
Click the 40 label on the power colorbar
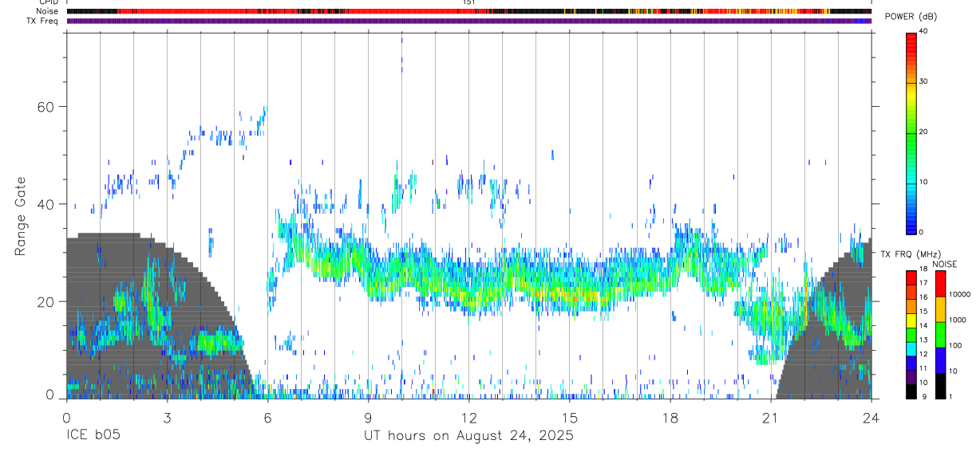pyautogui.click(x=923, y=31)
